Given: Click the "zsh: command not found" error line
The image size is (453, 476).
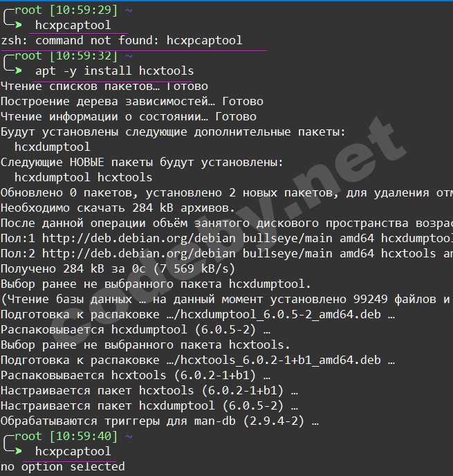Looking at the screenshot, I should tap(122, 41).
